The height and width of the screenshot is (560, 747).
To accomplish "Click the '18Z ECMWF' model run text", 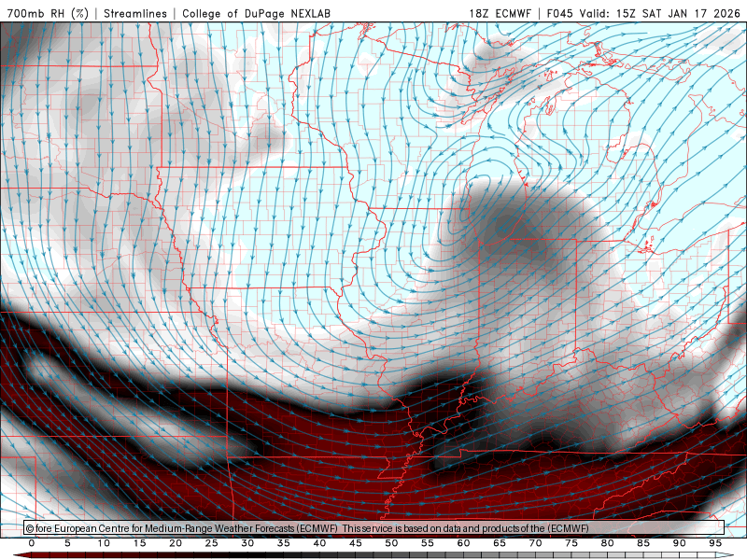I will [500, 13].
